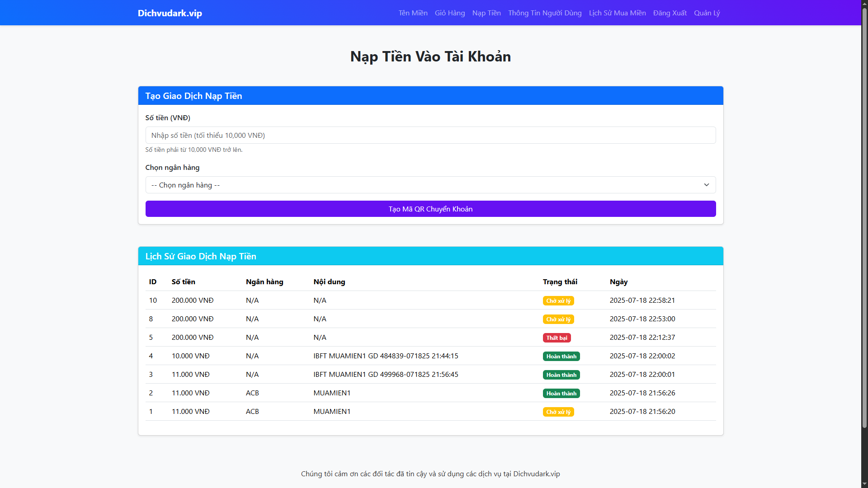
Task: Click the Dichvudark.vip brand logo
Action: pos(170,13)
